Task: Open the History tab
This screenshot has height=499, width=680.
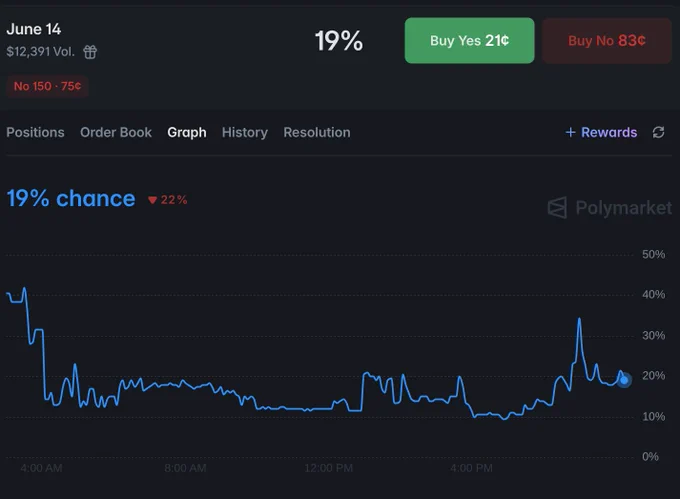Action: coord(245,132)
